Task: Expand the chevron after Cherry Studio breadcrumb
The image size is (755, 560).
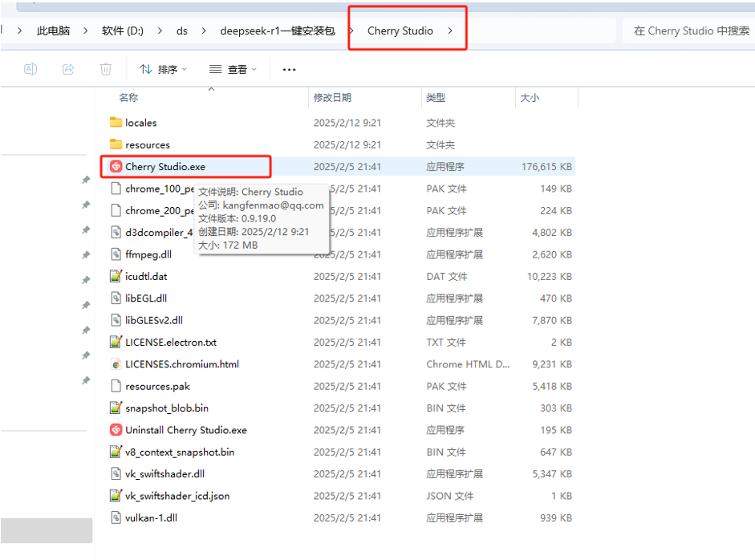Action: coord(450,30)
